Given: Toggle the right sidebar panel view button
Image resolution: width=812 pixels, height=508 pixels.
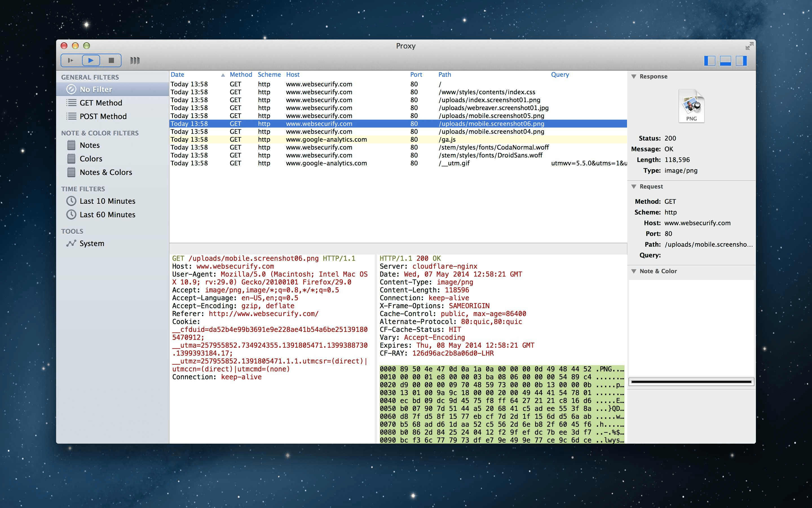Looking at the screenshot, I should pyautogui.click(x=741, y=61).
